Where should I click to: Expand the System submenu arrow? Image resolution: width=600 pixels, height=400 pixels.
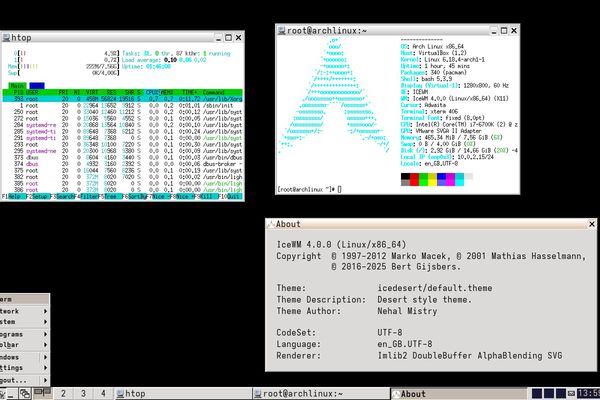(x=46, y=322)
